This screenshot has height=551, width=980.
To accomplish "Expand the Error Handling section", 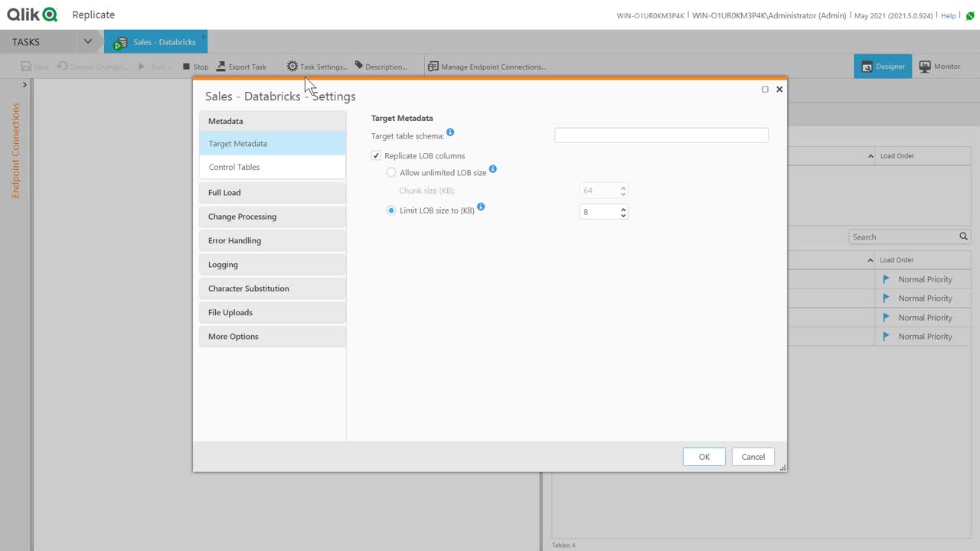I will pos(273,240).
